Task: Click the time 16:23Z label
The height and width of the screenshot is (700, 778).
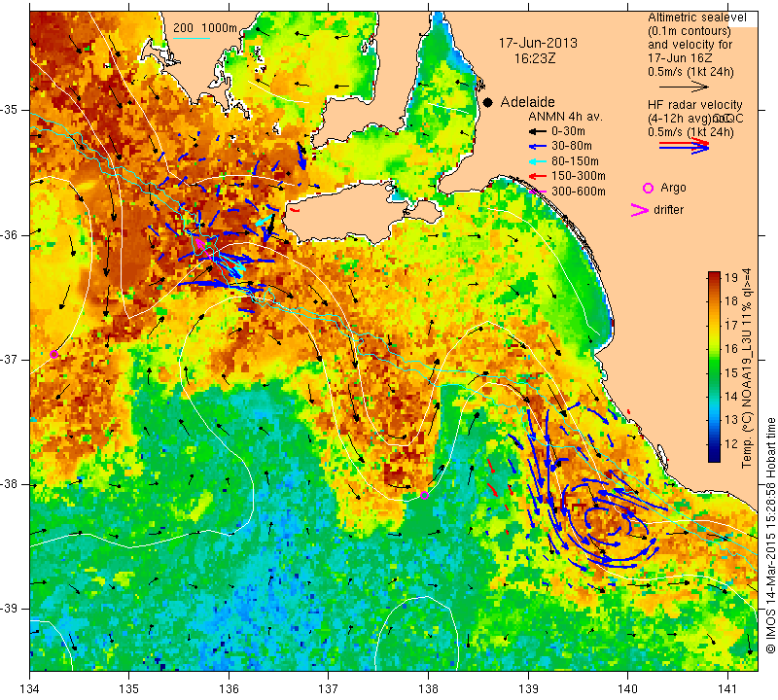Action: (535, 58)
